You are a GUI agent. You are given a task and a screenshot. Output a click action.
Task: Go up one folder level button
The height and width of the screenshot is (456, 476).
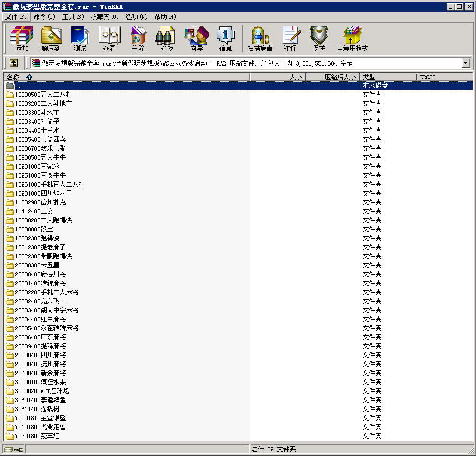(x=14, y=63)
